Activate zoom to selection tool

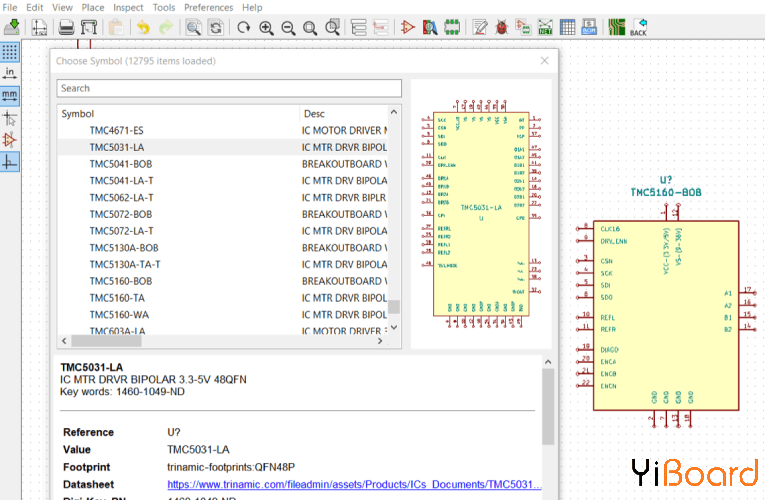[x=333, y=27]
